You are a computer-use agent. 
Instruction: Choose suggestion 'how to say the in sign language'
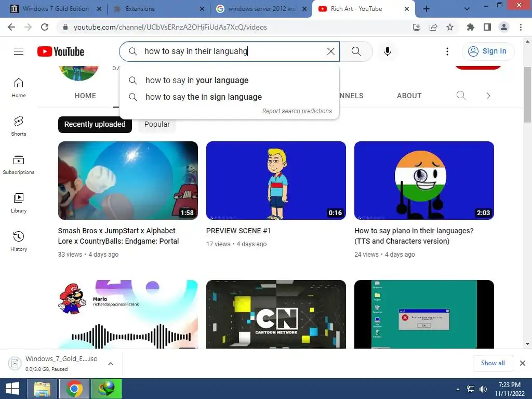(229, 97)
